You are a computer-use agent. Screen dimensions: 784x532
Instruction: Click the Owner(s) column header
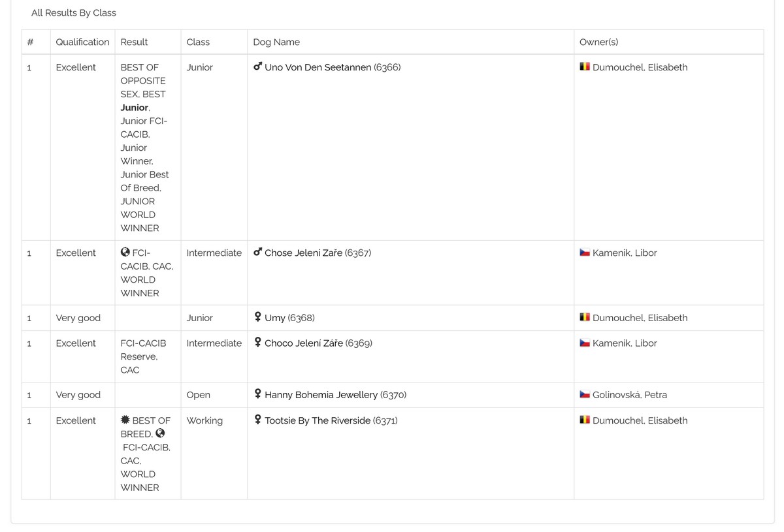click(x=598, y=42)
